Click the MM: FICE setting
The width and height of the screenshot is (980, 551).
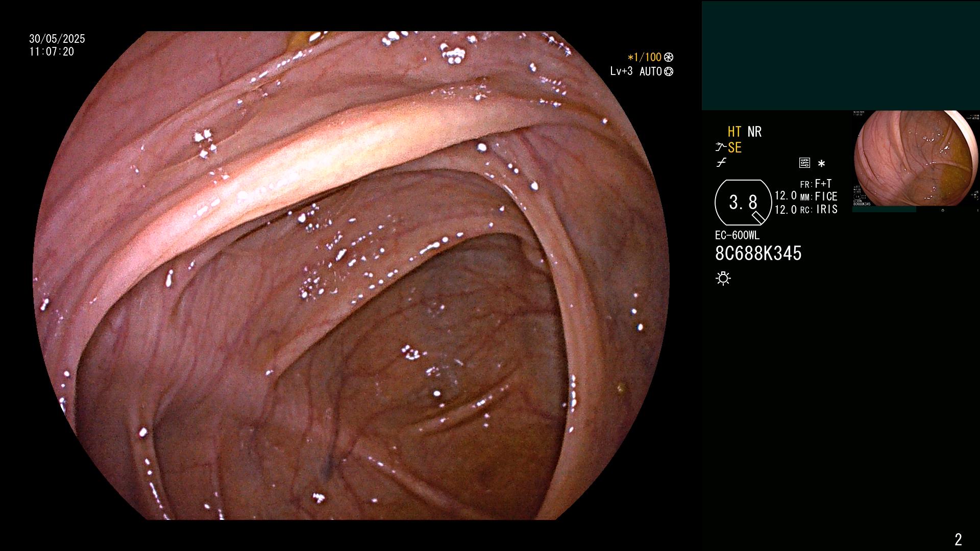pos(819,196)
